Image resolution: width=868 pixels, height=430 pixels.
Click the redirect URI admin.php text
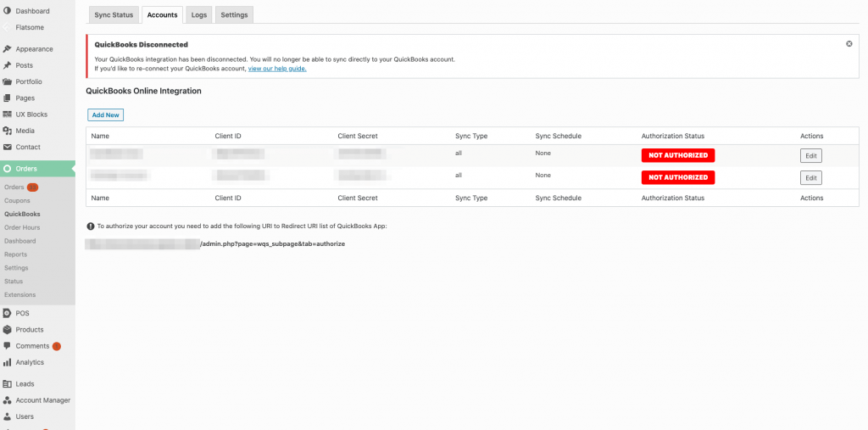pyautogui.click(x=272, y=243)
